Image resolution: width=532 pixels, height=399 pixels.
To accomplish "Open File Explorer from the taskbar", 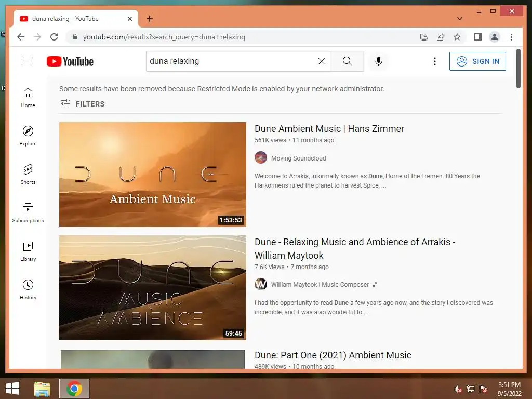I will 42,389.
